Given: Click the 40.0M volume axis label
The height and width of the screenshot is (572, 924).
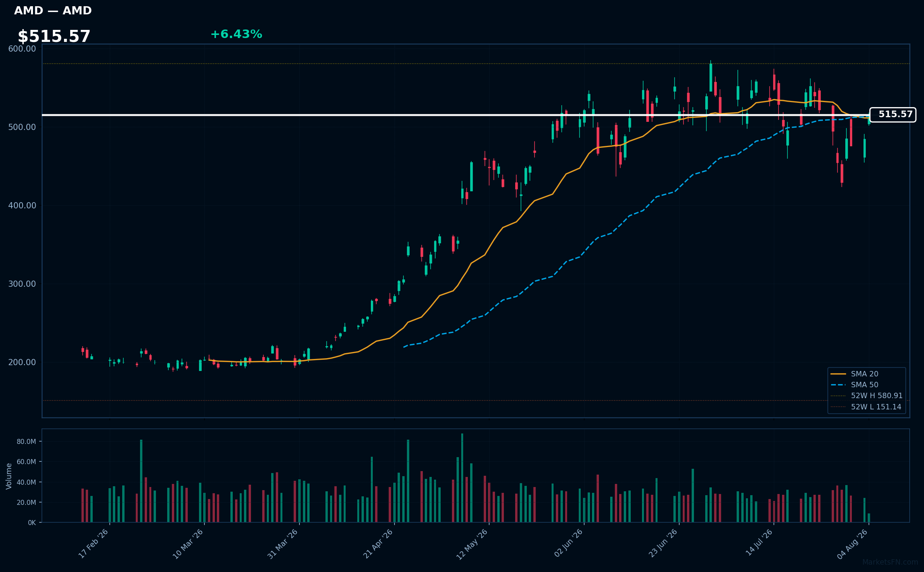Looking at the screenshot, I should click(26, 482).
